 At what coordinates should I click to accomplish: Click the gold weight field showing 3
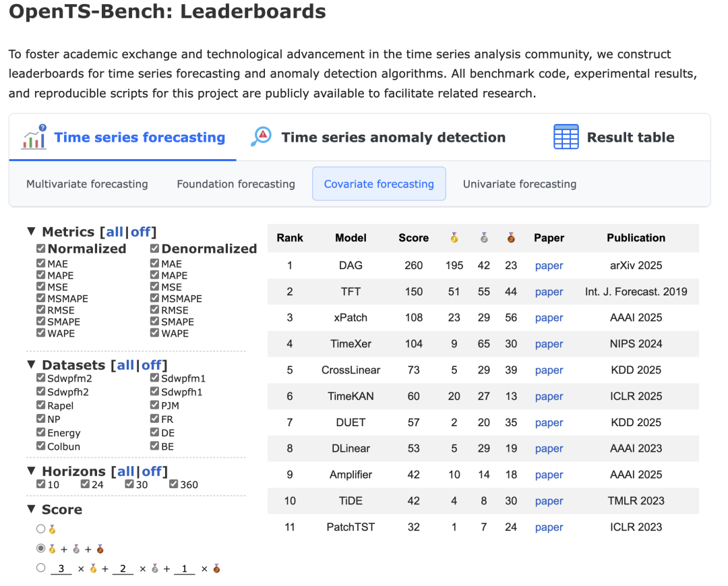61,569
